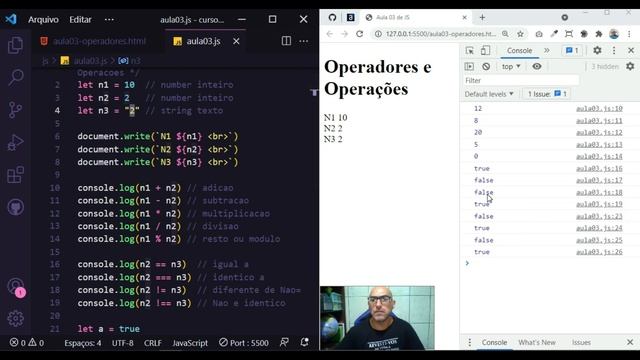Open the Extensions view
Image resolution: width=640 pixels, height=360 pixels.
click(x=16, y=175)
